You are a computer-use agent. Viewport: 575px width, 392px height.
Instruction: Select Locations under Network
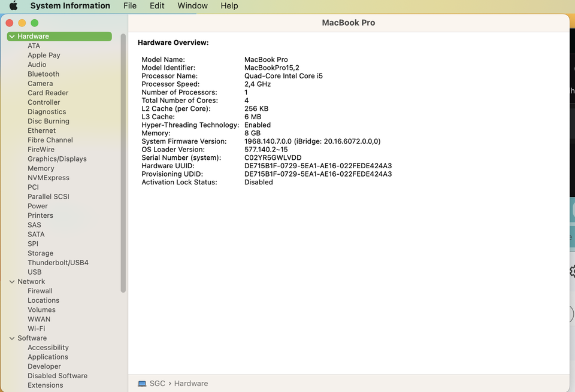pyautogui.click(x=43, y=300)
